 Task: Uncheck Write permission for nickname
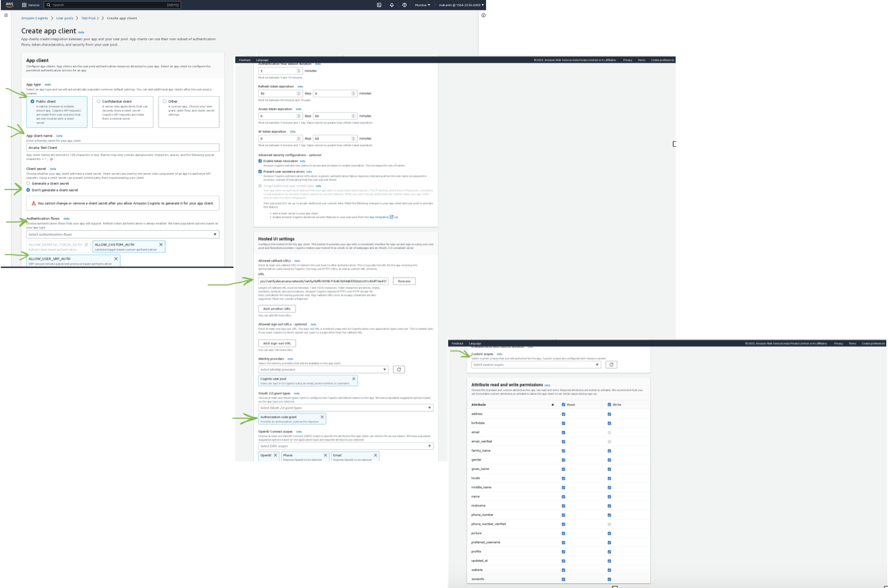(609, 506)
